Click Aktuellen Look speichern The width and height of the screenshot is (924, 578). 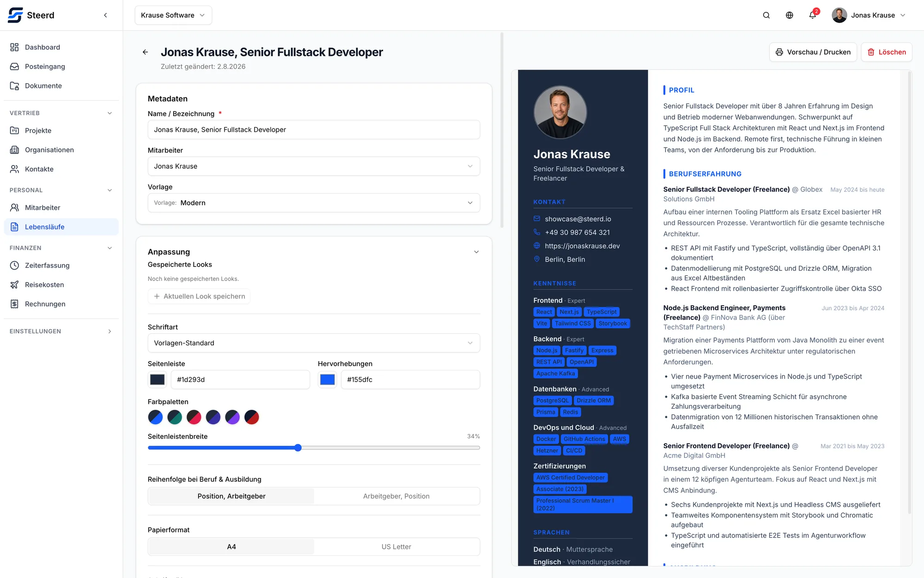pyautogui.click(x=199, y=296)
